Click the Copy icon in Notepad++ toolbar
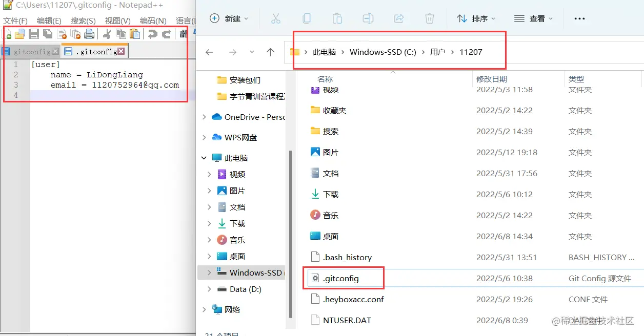The image size is (644, 336). (121, 34)
